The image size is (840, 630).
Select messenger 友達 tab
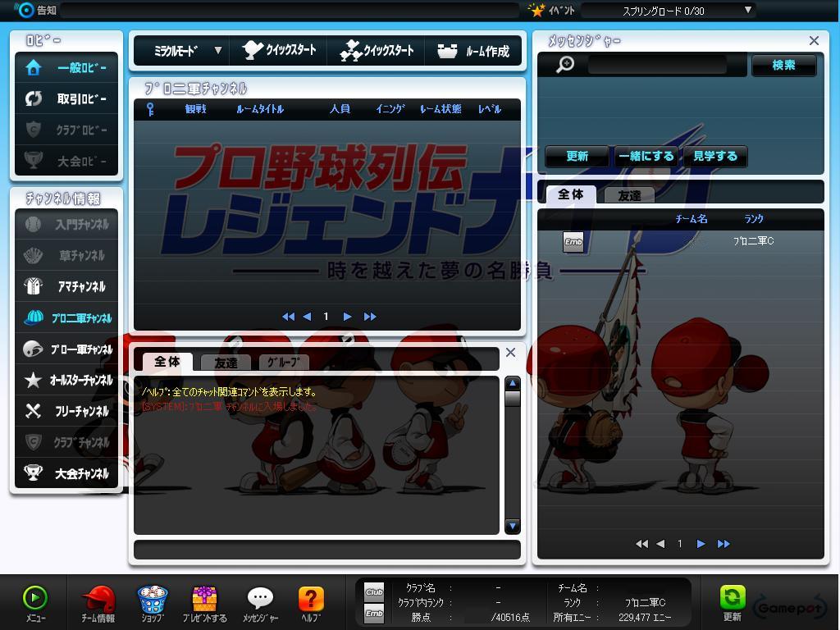point(629,195)
